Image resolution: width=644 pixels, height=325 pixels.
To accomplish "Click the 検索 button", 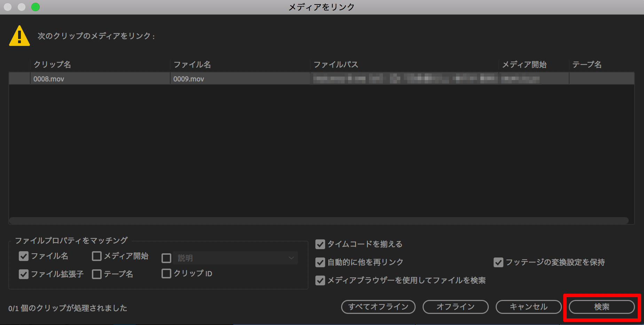I will (602, 307).
